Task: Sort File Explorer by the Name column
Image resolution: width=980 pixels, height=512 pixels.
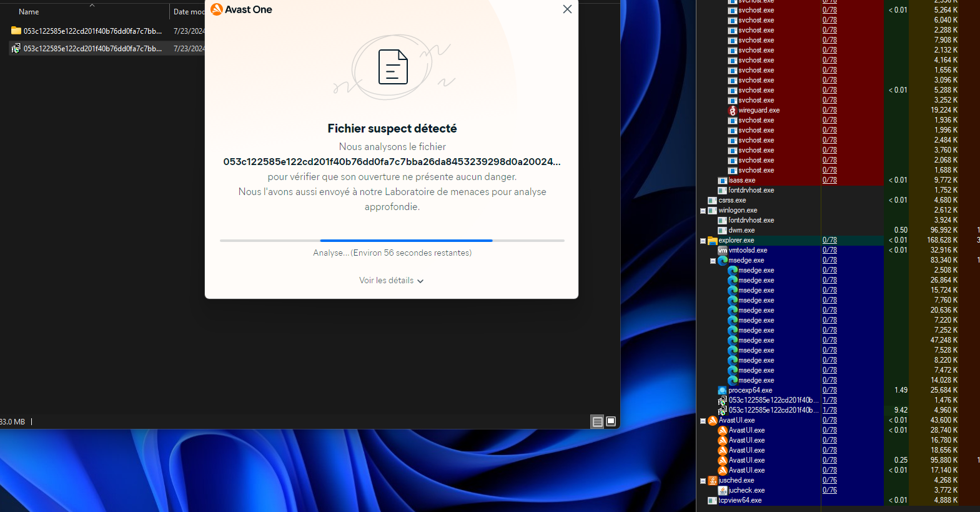Action: point(29,12)
